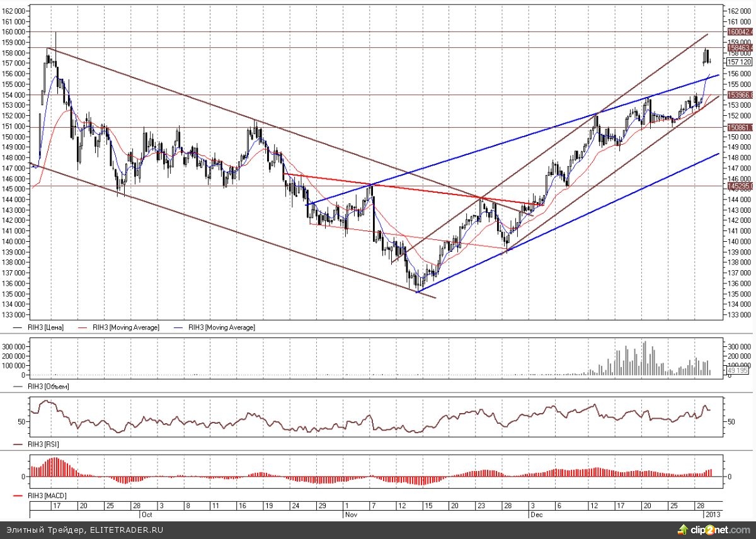The height and width of the screenshot is (539, 756).
Task: Click the current price label 157 120
Action: 738,62
